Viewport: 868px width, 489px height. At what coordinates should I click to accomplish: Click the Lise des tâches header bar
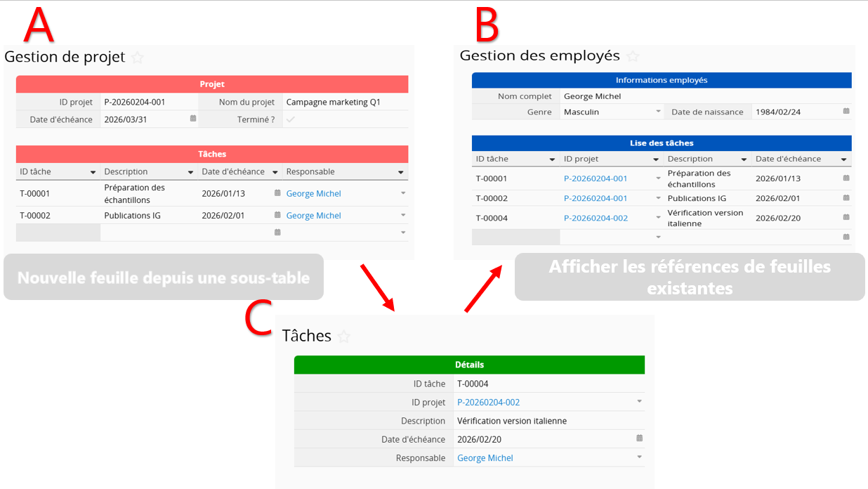coord(662,143)
